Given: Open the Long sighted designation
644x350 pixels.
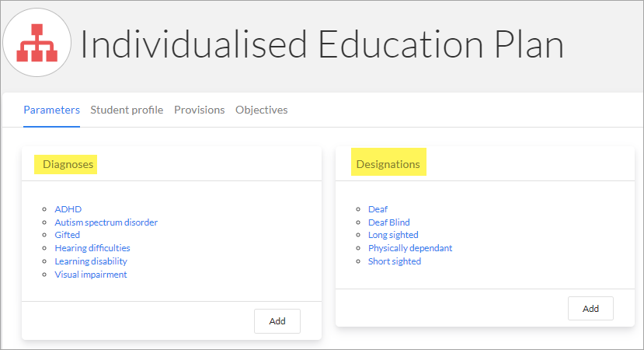Looking at the screenshot, I should coord(393,235).
